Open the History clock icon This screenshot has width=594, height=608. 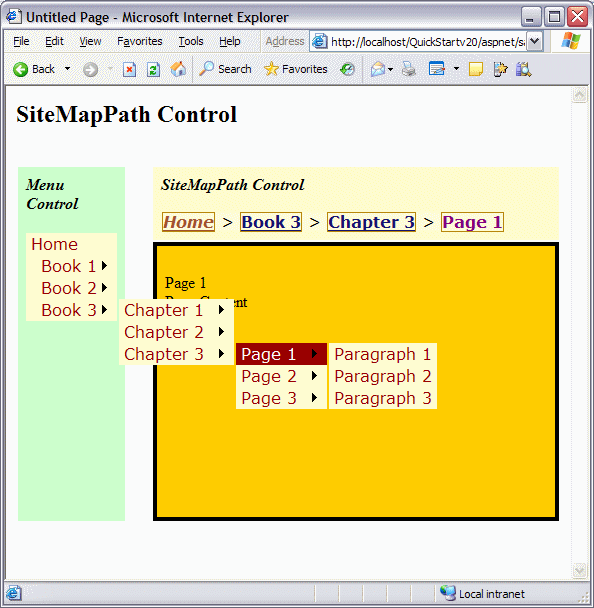[347, 69]
